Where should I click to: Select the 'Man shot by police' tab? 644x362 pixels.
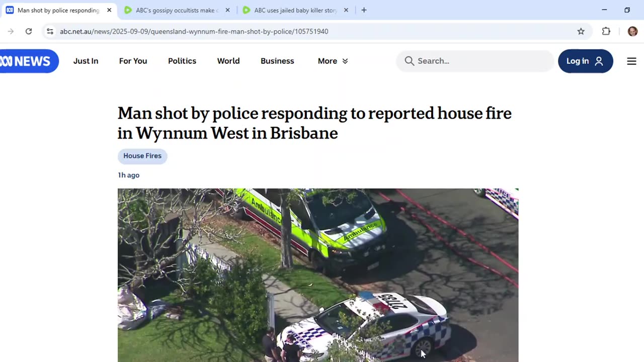59,10
